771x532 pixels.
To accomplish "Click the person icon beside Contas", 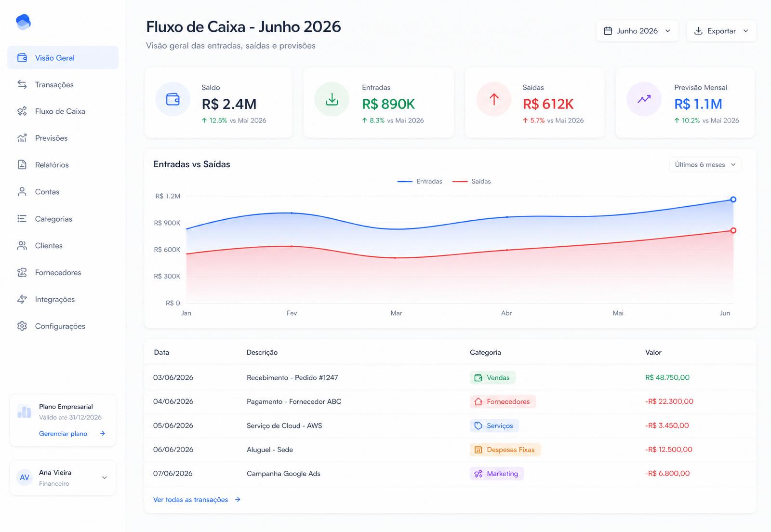I will 22,192.
